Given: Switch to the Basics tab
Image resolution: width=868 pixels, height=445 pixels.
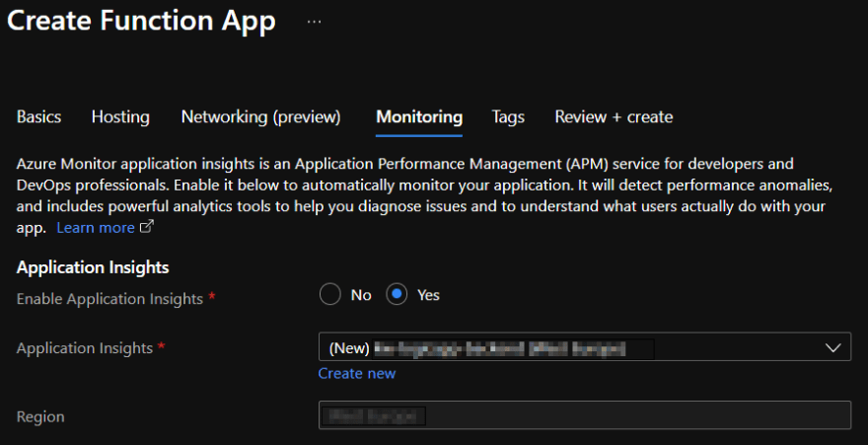Looking at the screenshot, I should click(x=38, y=116).
